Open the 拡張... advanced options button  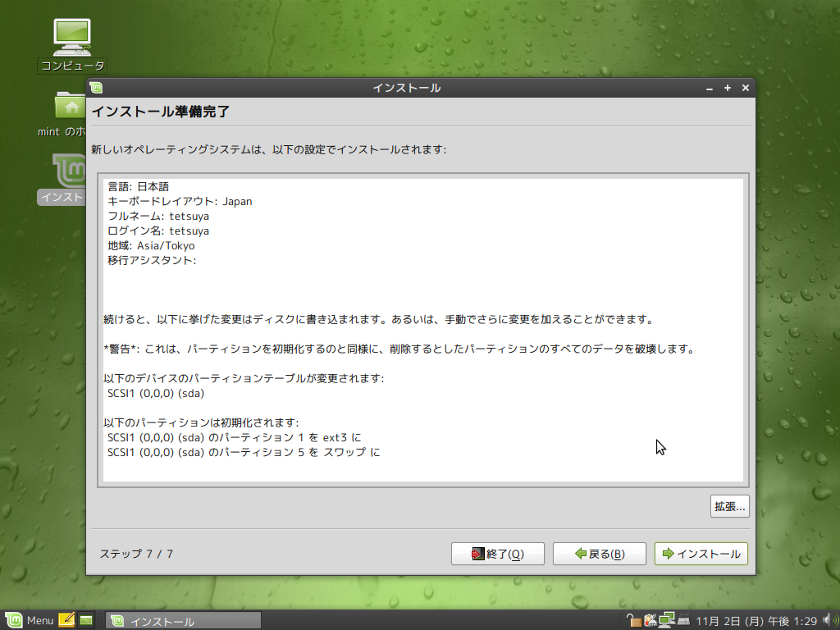tap(729, 506)
